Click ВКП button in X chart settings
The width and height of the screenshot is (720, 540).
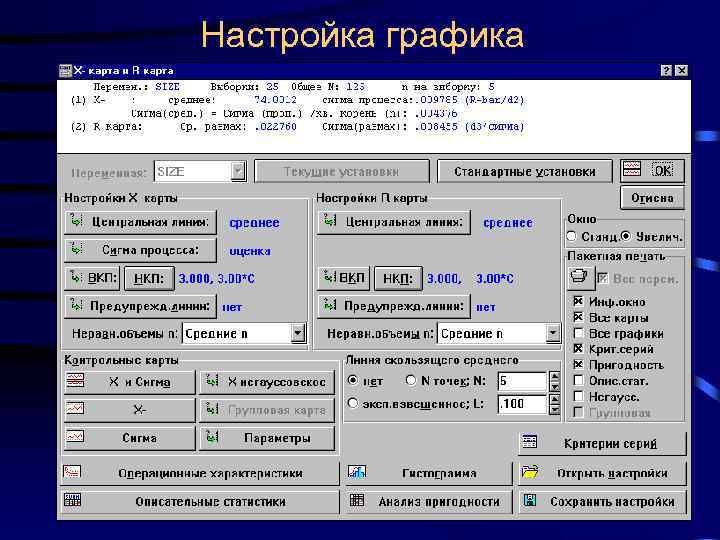click(x=92, y=278)
